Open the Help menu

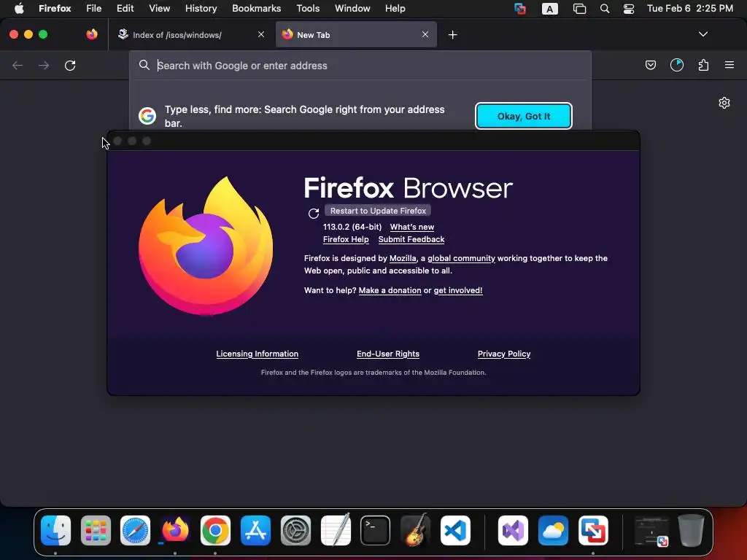tap(395, 9)
